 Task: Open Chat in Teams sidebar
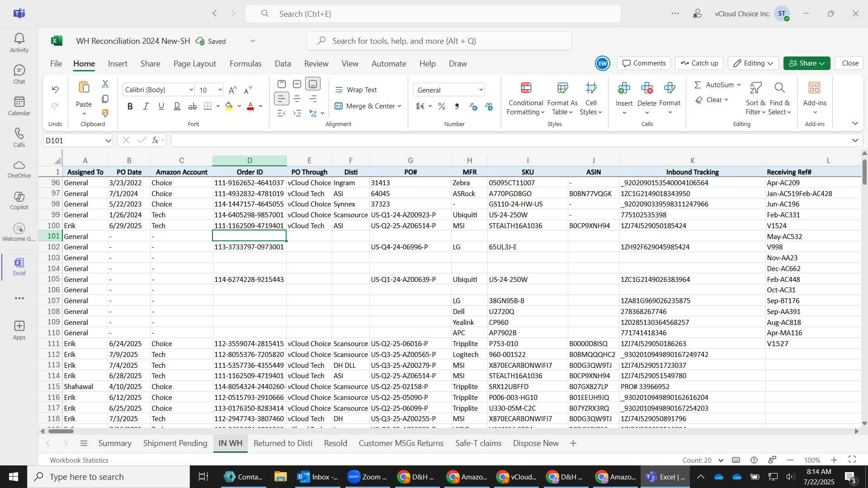coord(19,75)
